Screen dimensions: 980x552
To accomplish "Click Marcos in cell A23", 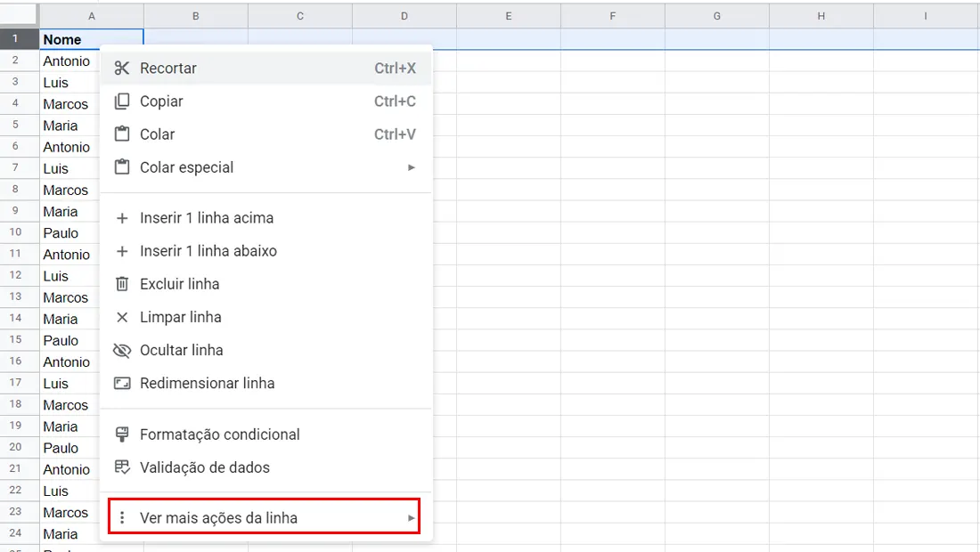I will (x=66, y=513).
